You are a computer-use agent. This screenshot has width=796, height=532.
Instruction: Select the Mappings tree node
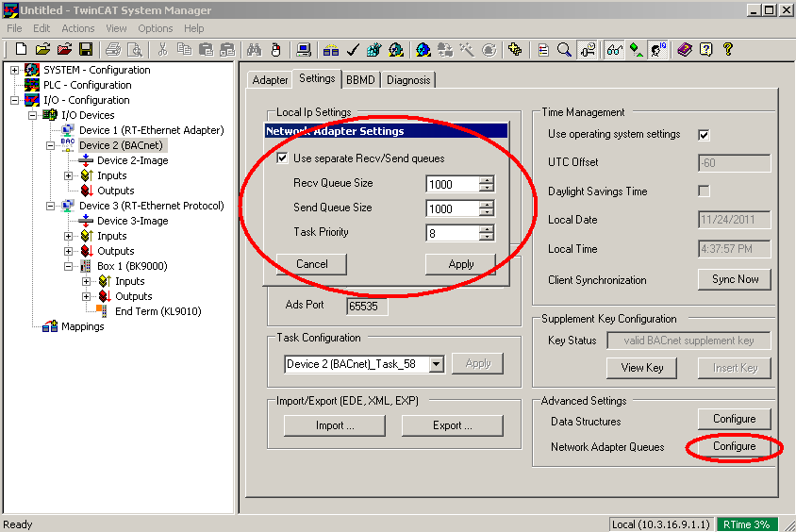pos(82,326)
